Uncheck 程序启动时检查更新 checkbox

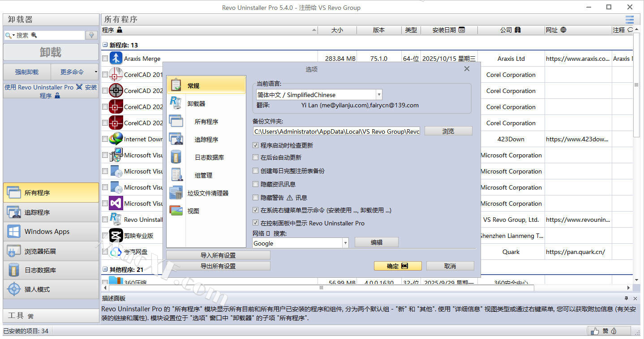[x=256, y=145]
